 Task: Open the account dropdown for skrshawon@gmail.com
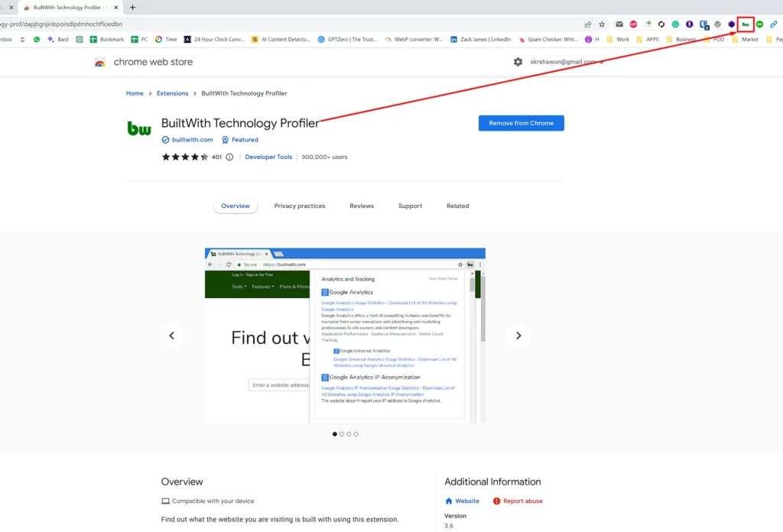point(567,62)
